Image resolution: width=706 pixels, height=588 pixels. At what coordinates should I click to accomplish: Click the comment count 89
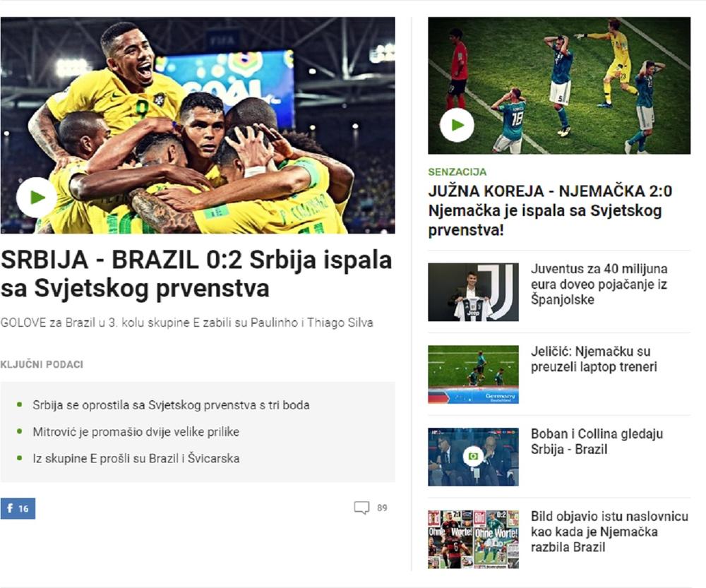[382, 508]
